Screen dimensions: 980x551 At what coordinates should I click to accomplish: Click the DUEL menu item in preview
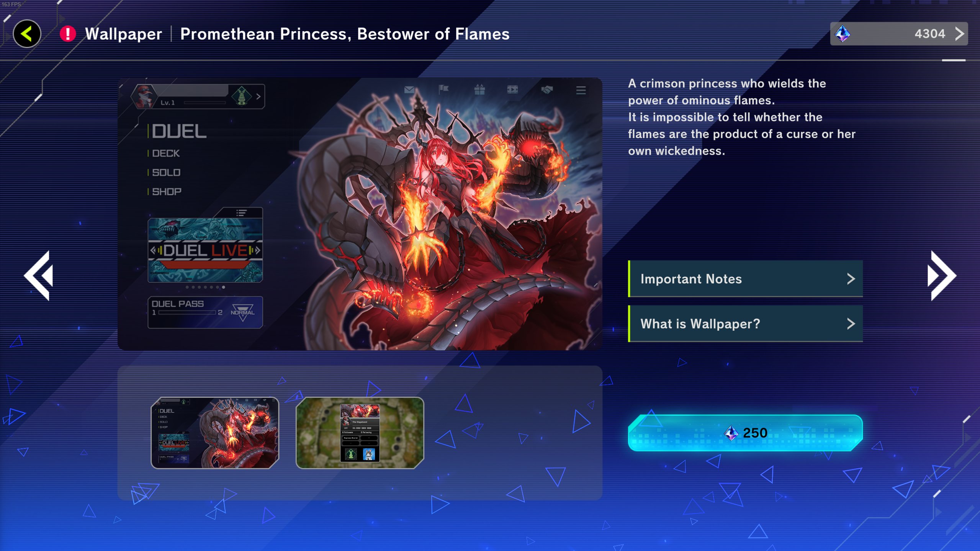pyautogui.click(x=178, y=131)
